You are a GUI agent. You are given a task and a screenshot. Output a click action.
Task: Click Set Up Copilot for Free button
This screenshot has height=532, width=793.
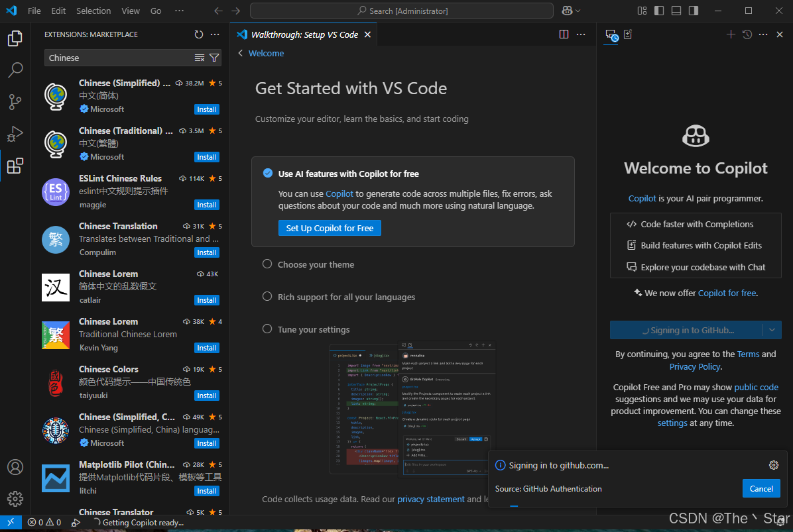[330, 228]
